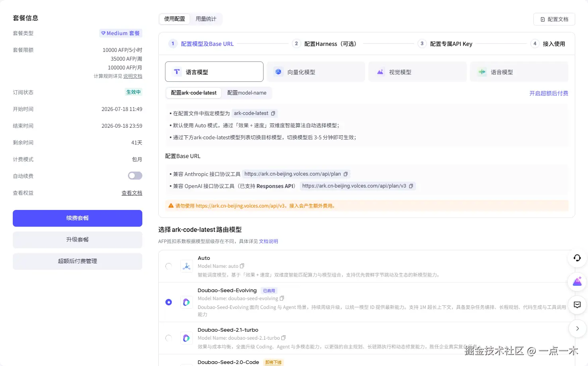The height and width of the screenshot is (366, 588).
Task: Click the 35000 AFP/周 quota line
Action: [126, 59]
